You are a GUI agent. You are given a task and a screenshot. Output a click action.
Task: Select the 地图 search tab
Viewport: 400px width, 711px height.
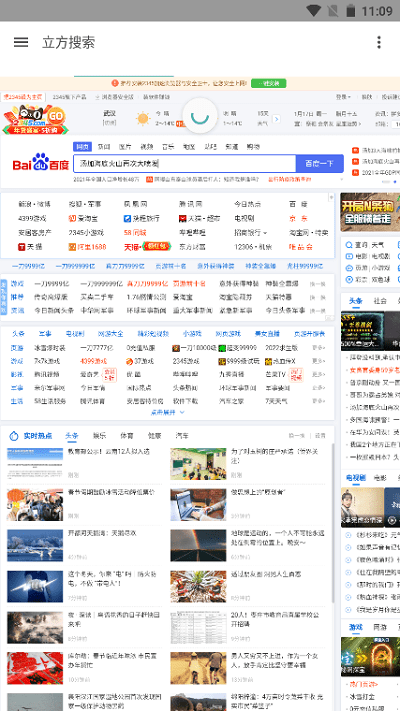[189, 147]
